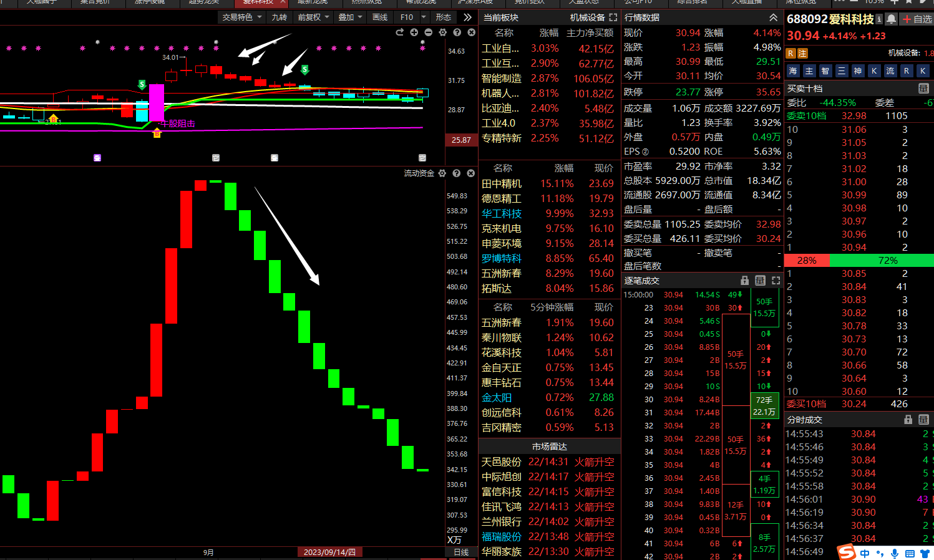
Task: Toggle the orange 注 badge
Action: pos(803,54)
